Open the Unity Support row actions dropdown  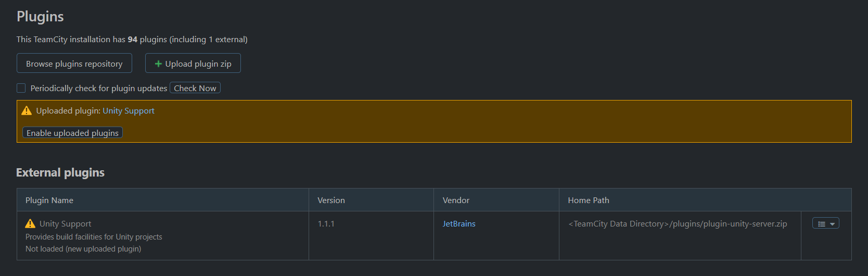(826, 223)
